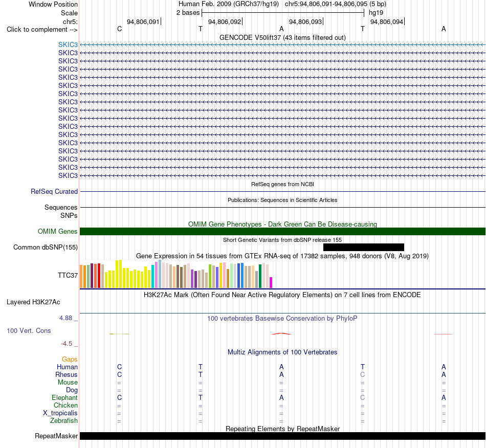
Task: Click the hg19 text beside the scale bar
Action: pos(376,13)
